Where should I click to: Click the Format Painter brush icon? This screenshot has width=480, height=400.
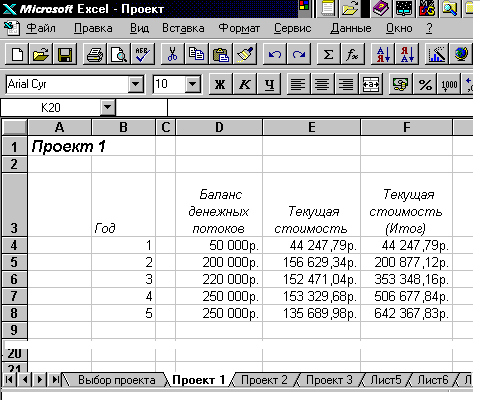[x=245, y=54]
